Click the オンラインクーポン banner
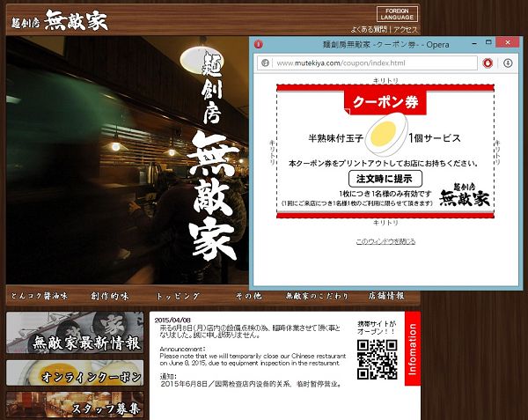 (75, 372)
